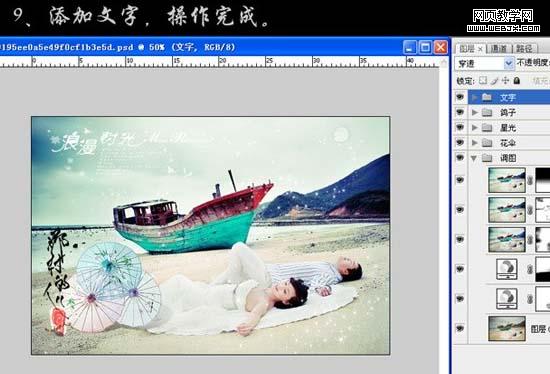Select the 花伞 group name
Image resolution: width=550 pixels, height=374 pixels.
508,142
